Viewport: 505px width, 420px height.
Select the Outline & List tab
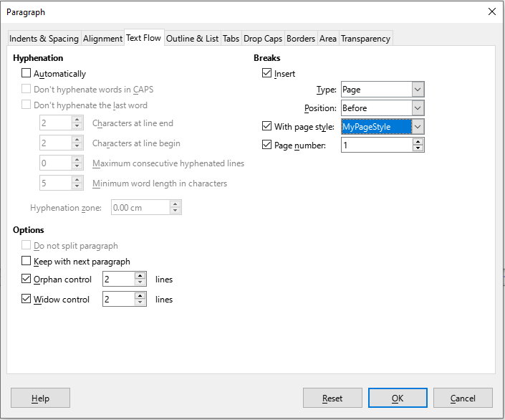coord(192,39)
